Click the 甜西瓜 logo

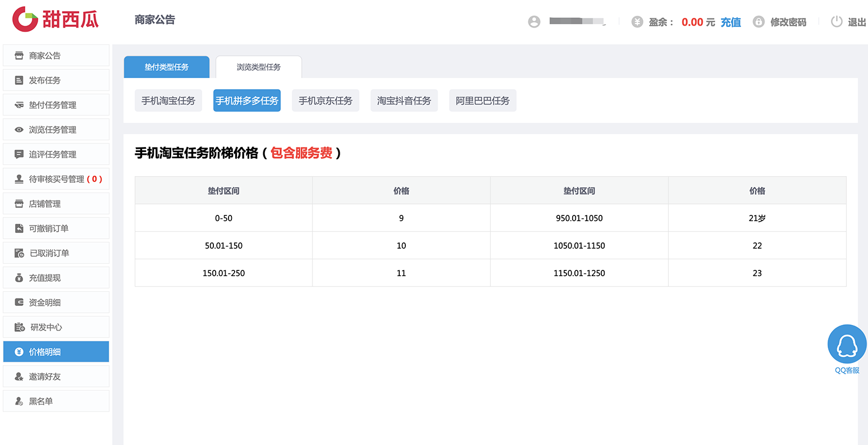[x=55, y=20]
